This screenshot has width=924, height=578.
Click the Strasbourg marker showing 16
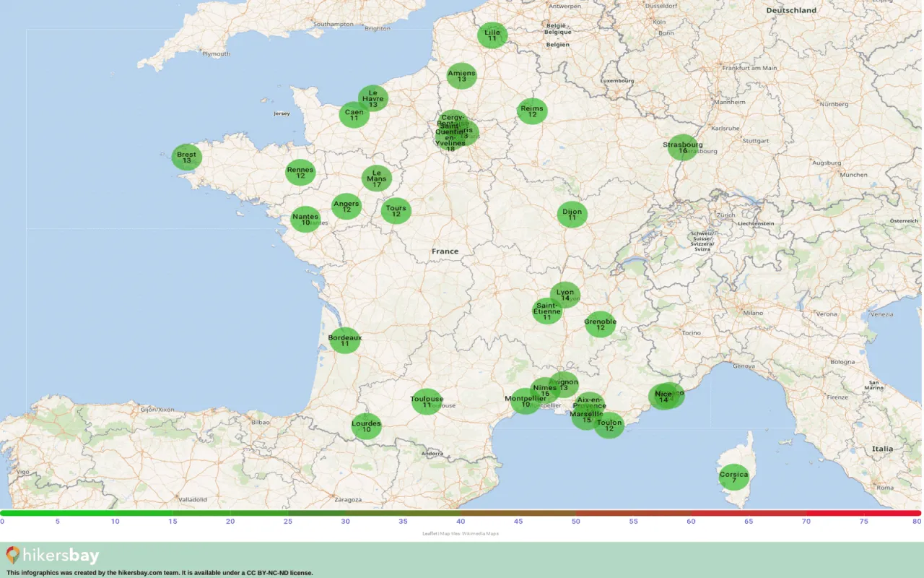click(x=682, y=147)
